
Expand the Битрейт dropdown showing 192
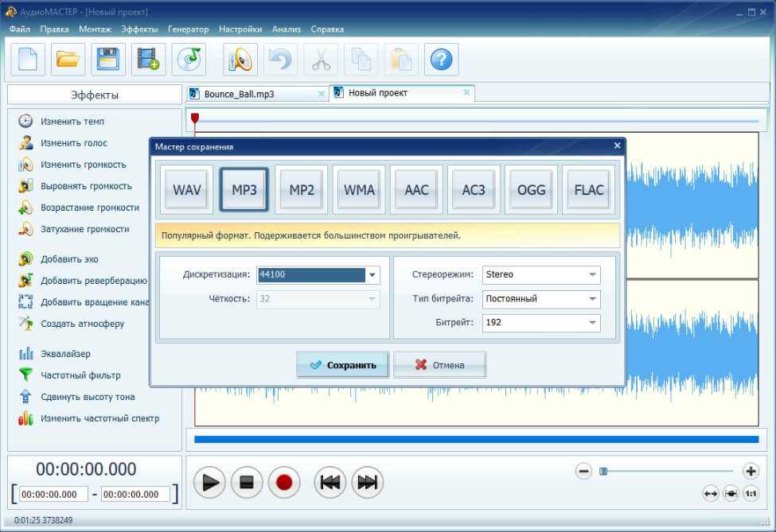click(592, 323)
